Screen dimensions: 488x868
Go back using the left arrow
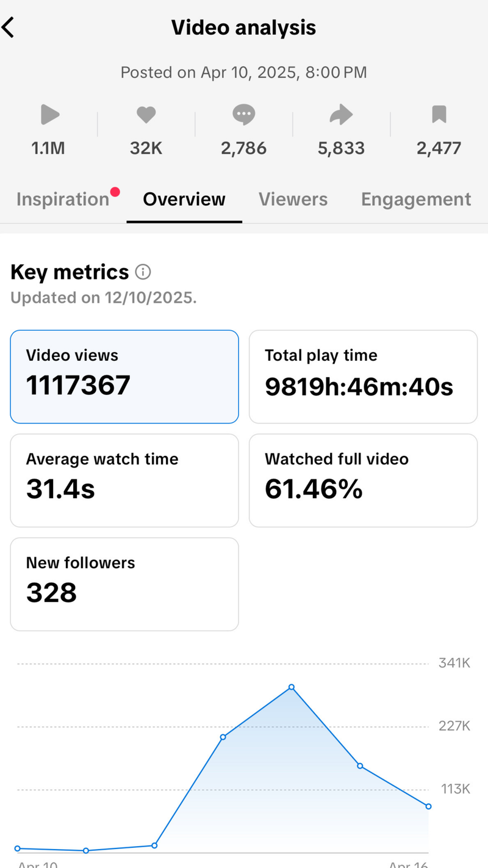(9, 27)
